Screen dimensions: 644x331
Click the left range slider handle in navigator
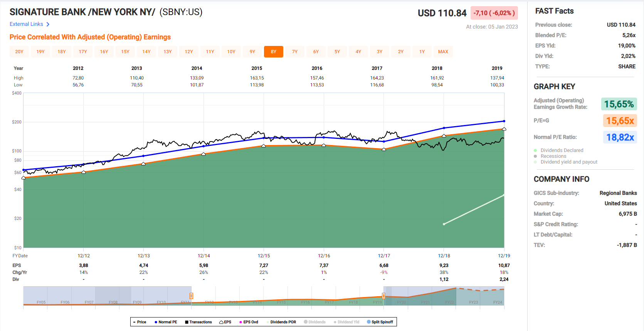(191, 296)
